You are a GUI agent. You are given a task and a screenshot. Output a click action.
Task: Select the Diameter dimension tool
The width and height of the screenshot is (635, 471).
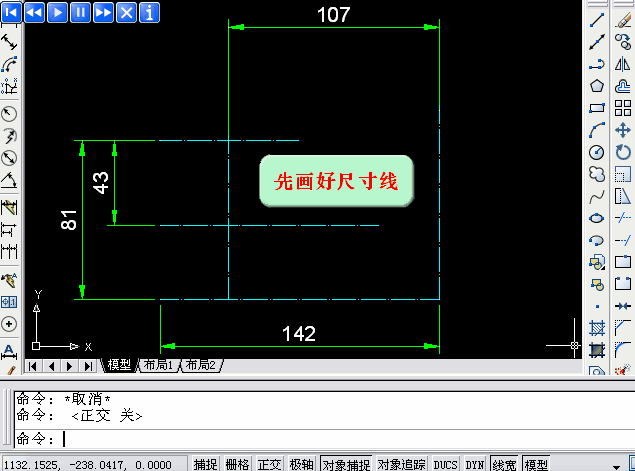coord(9,158)
